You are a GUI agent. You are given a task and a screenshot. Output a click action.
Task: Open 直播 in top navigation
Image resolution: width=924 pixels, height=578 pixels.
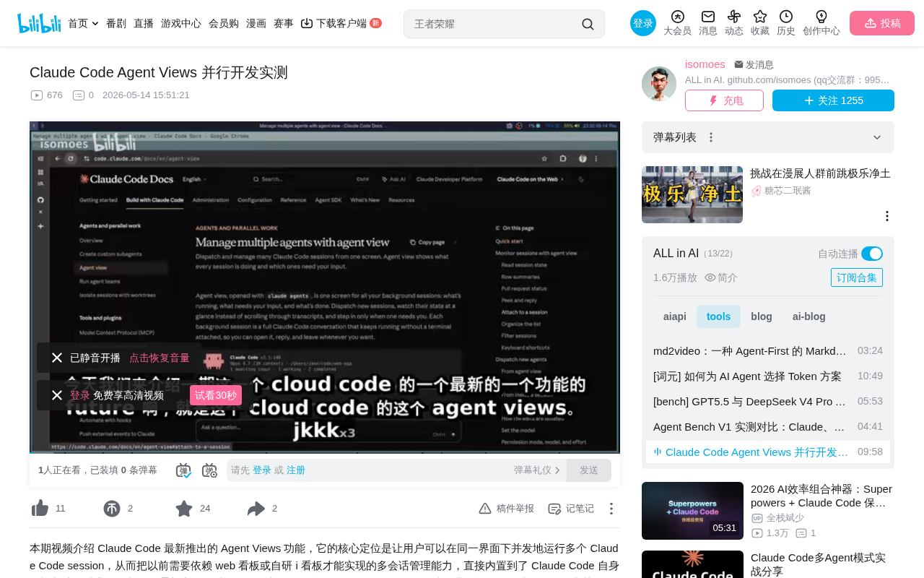tap(144, 23)
